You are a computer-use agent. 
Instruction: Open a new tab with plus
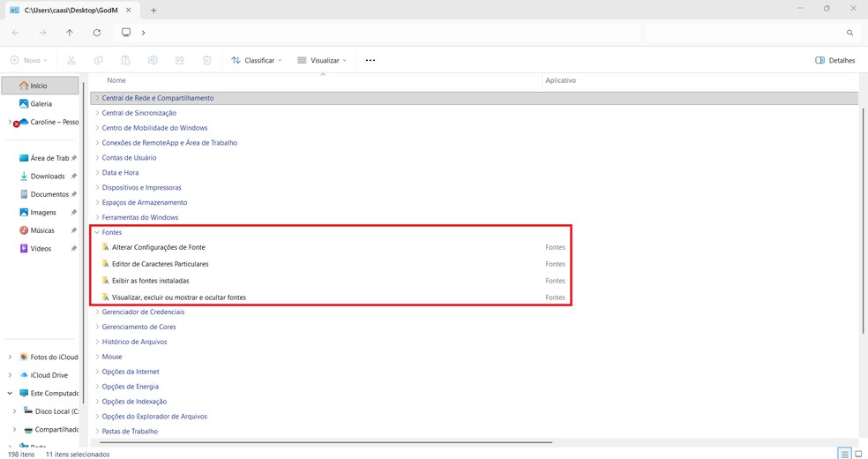point(153,10)
